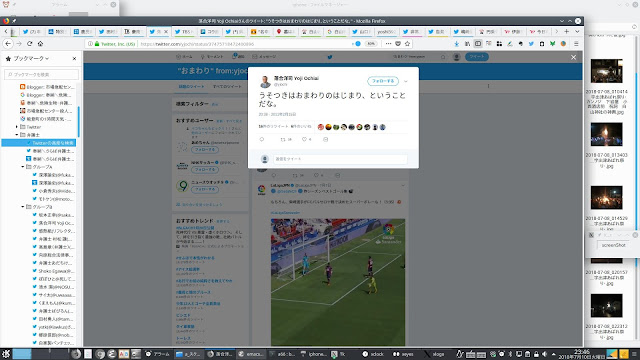Click the bookmarks search field
Screen dimensions: 640x360
tap(41, 75)
